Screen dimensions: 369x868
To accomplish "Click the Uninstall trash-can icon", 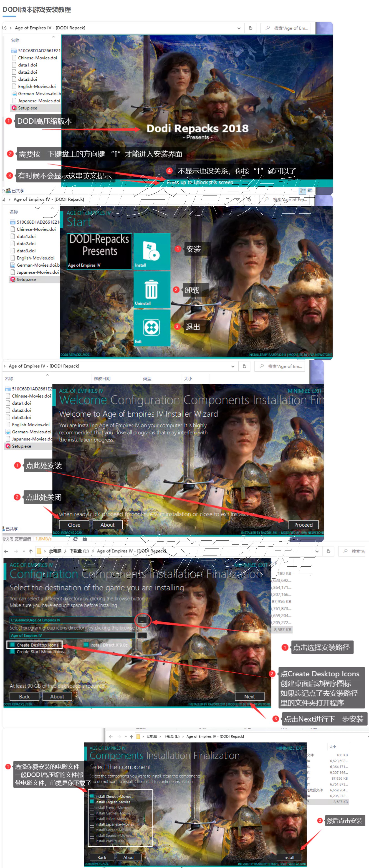I will [152, 290].
